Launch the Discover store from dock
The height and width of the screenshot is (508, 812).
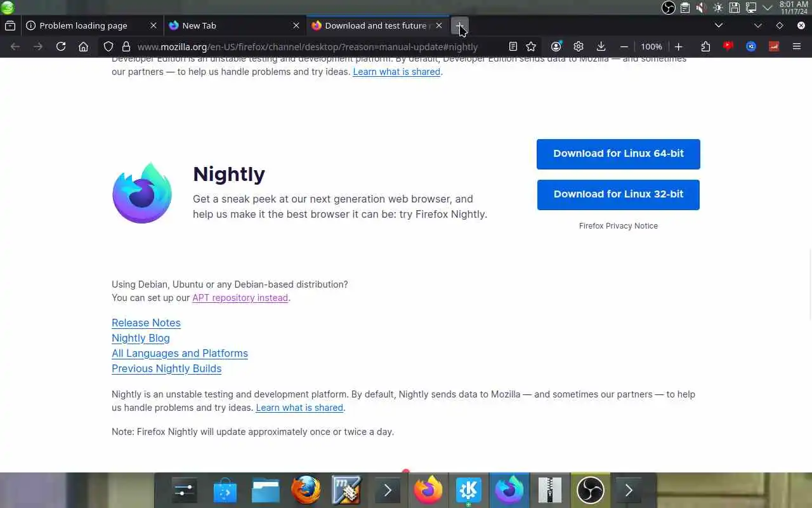(225, 491)
